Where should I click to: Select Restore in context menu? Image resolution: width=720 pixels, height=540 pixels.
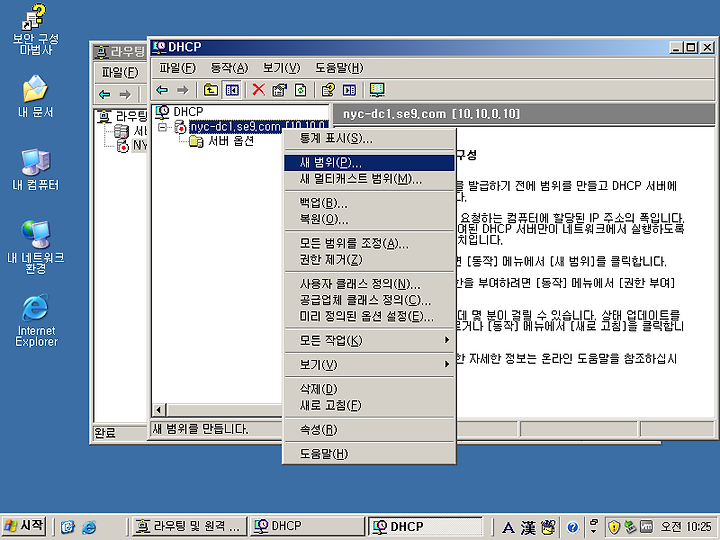pyautogui.click(x=369, y=219)
